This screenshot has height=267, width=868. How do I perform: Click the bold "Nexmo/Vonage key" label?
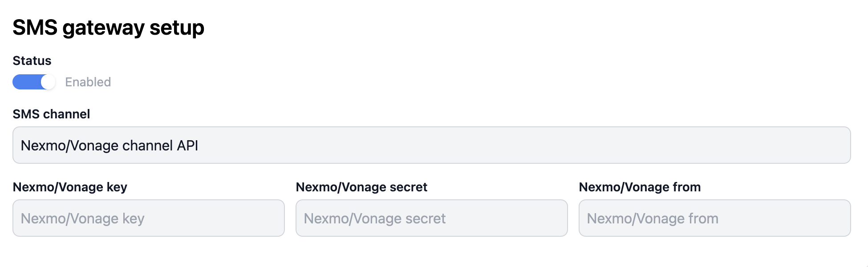pos(70,187)
